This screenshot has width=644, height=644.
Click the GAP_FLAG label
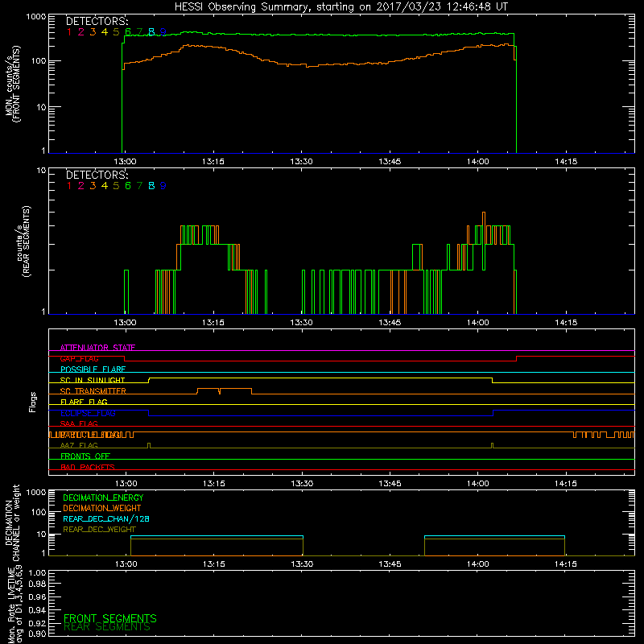[x=79, y=358]
